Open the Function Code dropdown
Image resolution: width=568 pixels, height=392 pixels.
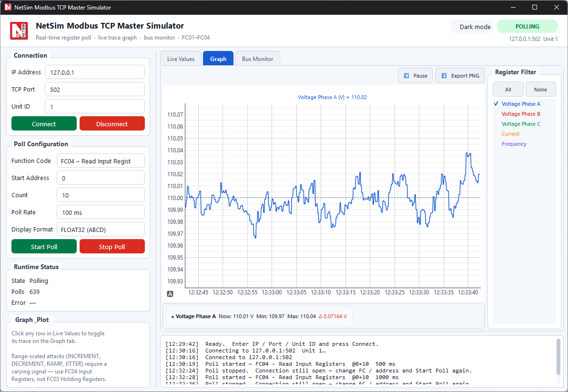[101, 161]
